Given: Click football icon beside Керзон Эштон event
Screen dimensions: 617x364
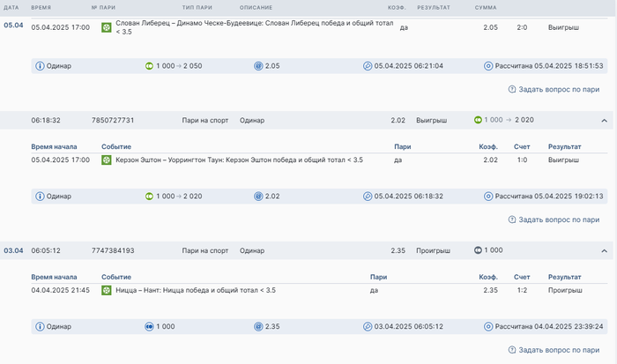Looking at the screenshot, I should point(107,160).
